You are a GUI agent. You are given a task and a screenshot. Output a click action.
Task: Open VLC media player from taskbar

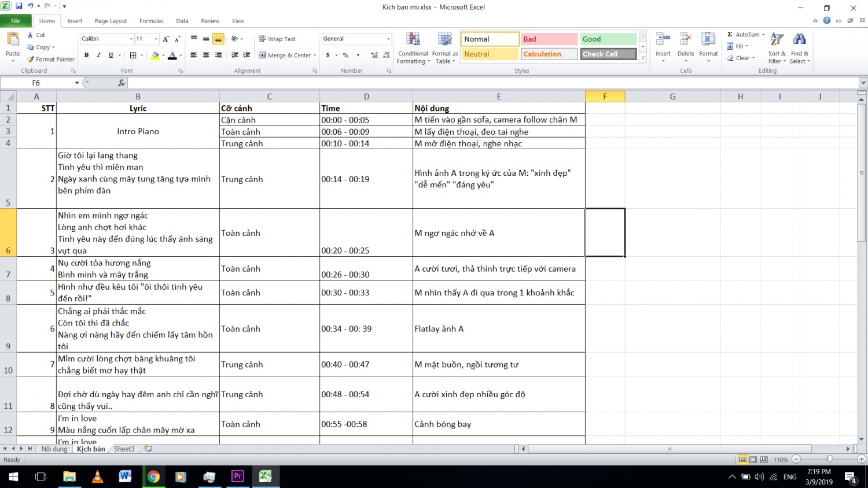tap(97, 476)
